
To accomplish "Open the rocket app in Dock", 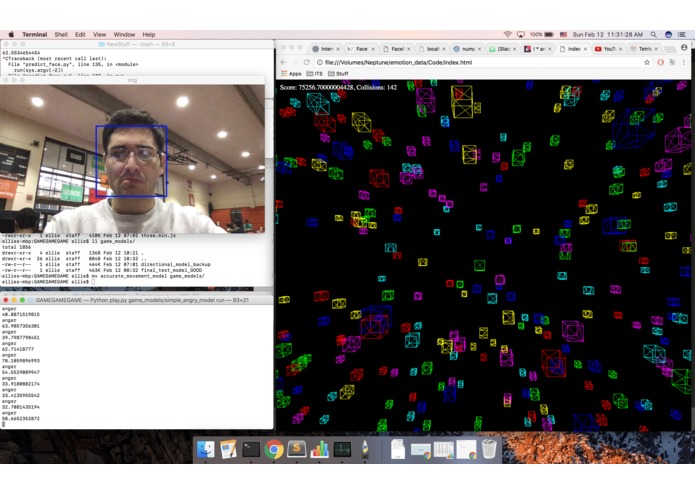I will coord(365,449).
